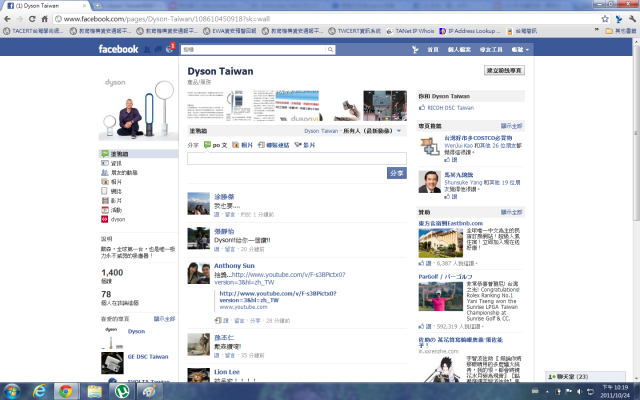Click the Dyson Taiwan profile picture

(138, 108)
